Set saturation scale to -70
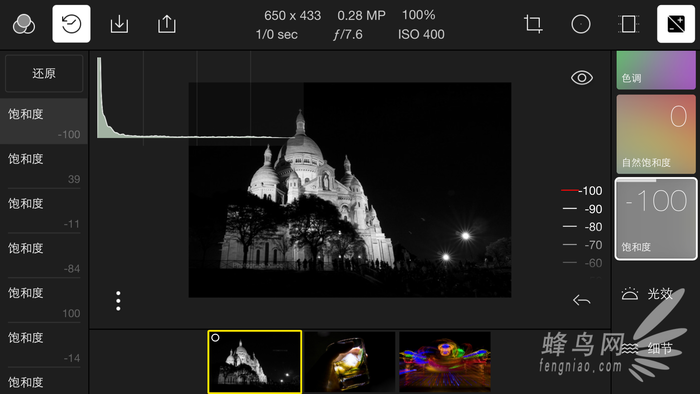The width and height of the screenshot is (700, 394). click(x=583, y=245)
